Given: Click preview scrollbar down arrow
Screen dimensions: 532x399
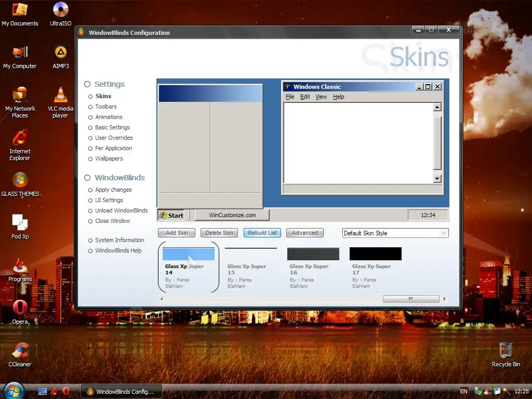Looking at the screenshot, I should [437, 179].
